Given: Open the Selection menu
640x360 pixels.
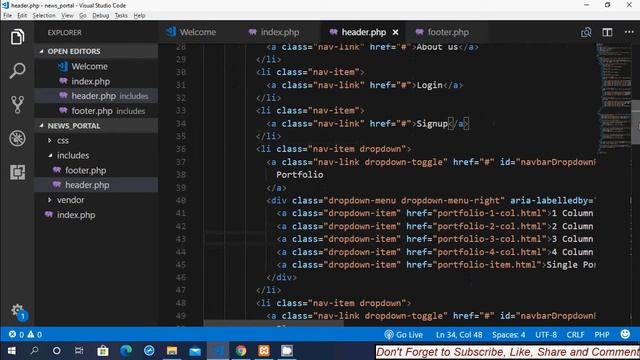Looking at the screenshot, I should [44, 16].
